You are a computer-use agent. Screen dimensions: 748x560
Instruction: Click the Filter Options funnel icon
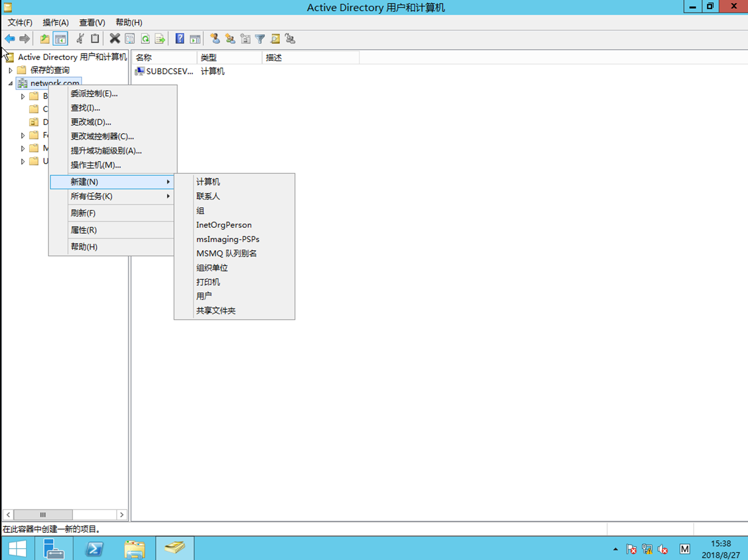pos(260,39)
